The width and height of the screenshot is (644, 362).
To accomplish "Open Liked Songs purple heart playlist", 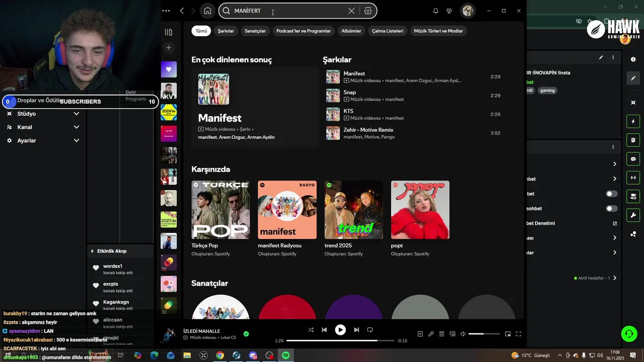I will click(x=169, y=69).
